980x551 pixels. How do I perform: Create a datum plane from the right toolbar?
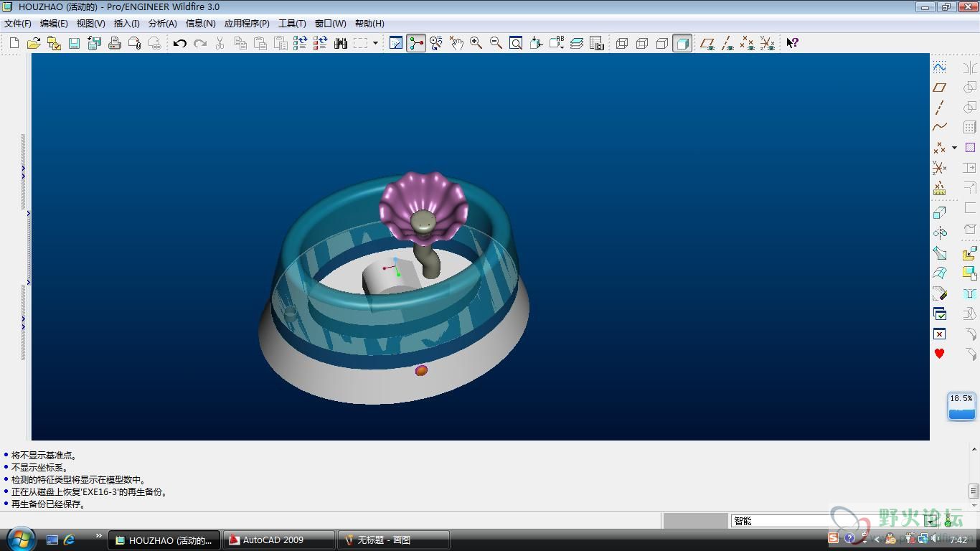[x=940, y=87]
